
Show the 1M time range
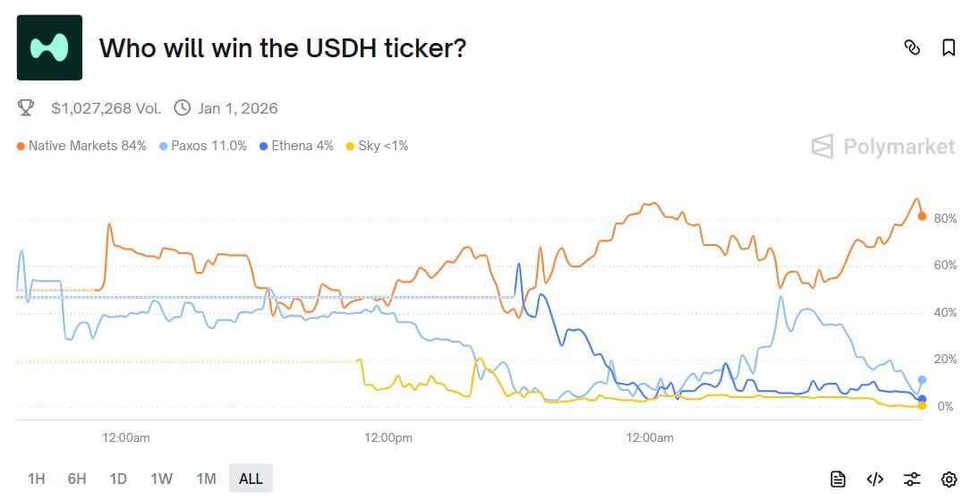tap(206, 479)
